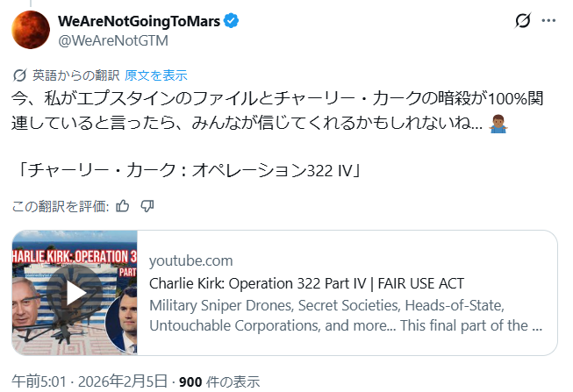Click the youtube.com domain link
The height and width of the screenshot is (392, 573).
click(x=191, y=260)
